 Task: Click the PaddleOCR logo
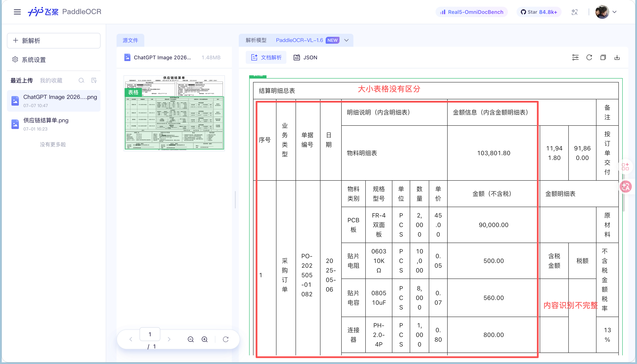click(x=64, y=12)
